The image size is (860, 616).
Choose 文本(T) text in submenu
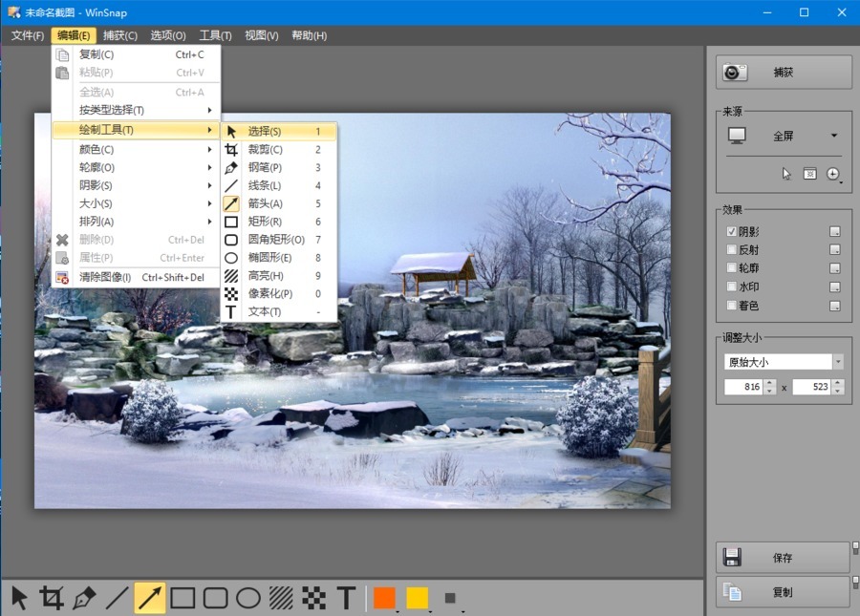(x=279, y=312)
